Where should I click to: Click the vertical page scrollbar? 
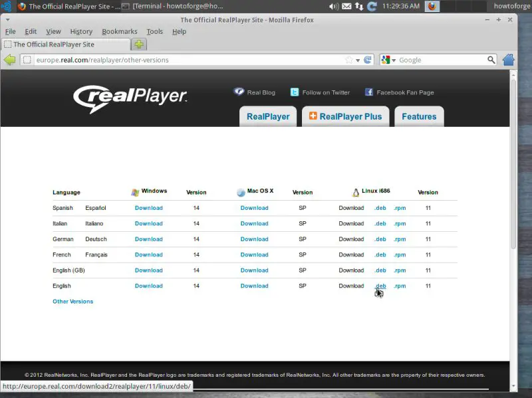tap(513, 165)
